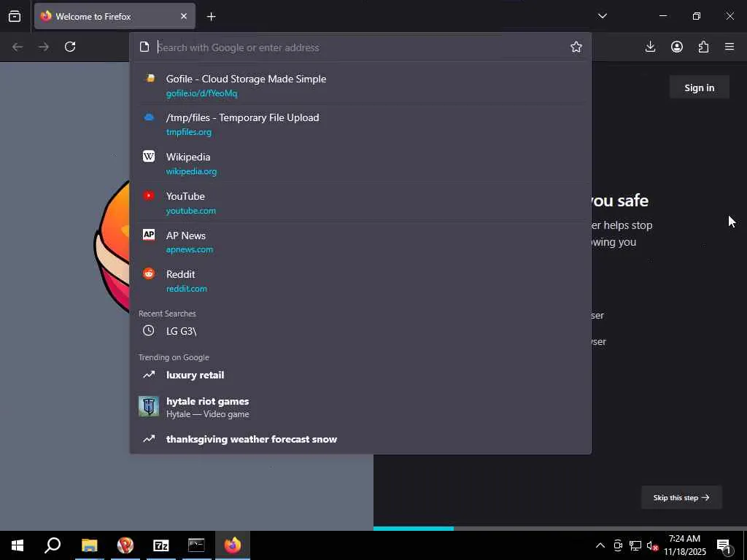The height and width of the screenshot is (560, 747).
Task: Click the YouTube red favicon
Action: (149, 195)
